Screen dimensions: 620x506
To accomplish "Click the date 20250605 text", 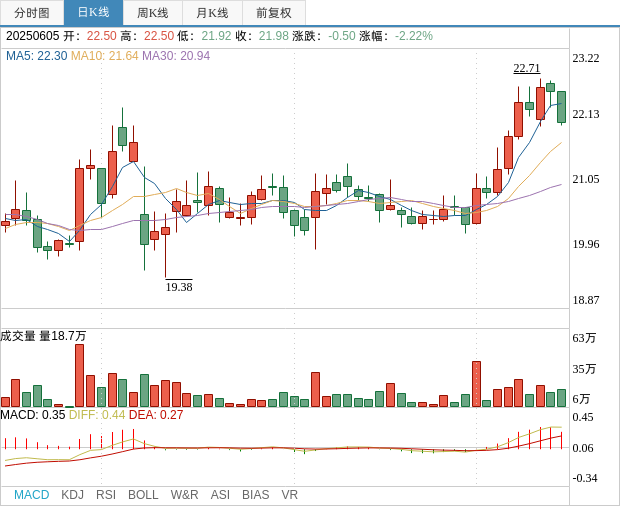I will point(32,36).
